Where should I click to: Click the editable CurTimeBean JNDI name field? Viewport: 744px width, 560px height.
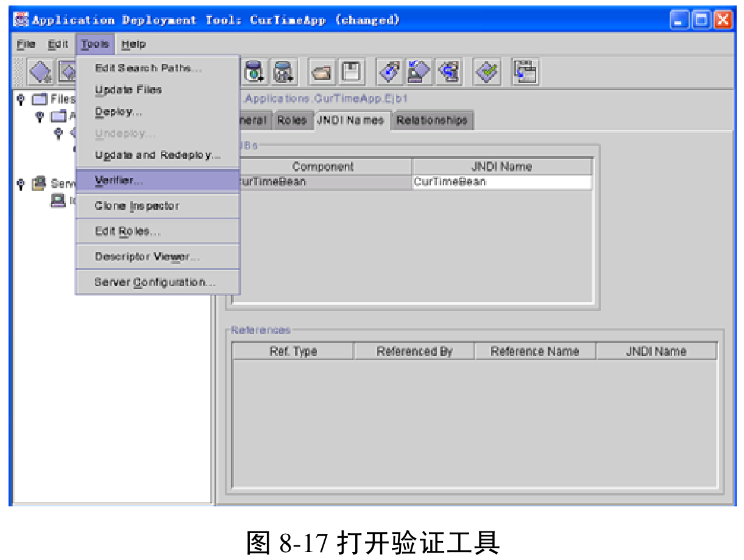(502, 182)
